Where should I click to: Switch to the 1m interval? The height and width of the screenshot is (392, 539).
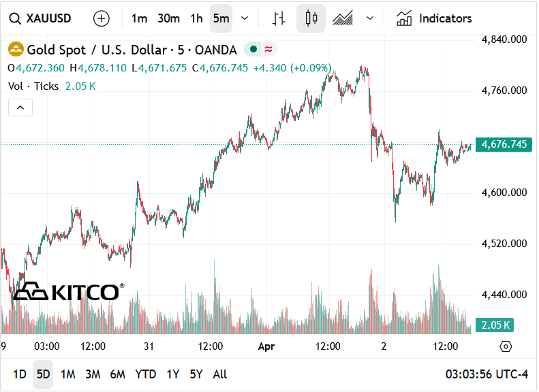click(x=139, y=18)
